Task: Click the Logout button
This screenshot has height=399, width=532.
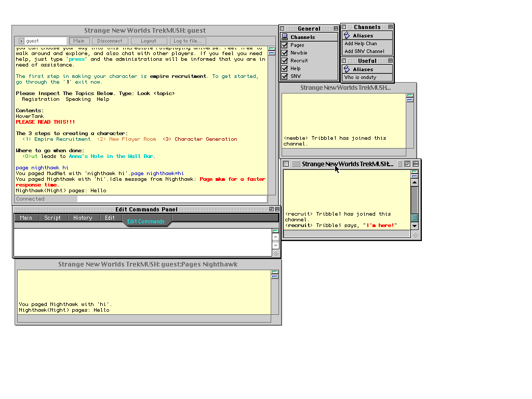Action: coord(149,41)
